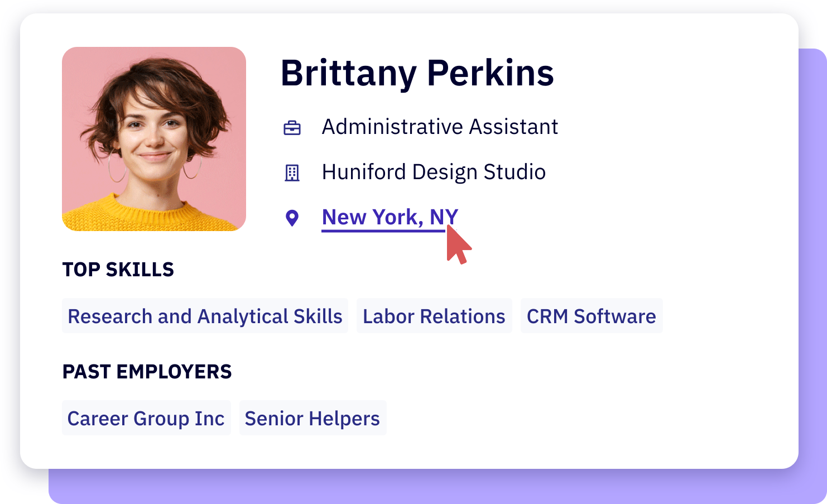
Task: Click the red cursor arrow graphic
Action: pos(458,246)
